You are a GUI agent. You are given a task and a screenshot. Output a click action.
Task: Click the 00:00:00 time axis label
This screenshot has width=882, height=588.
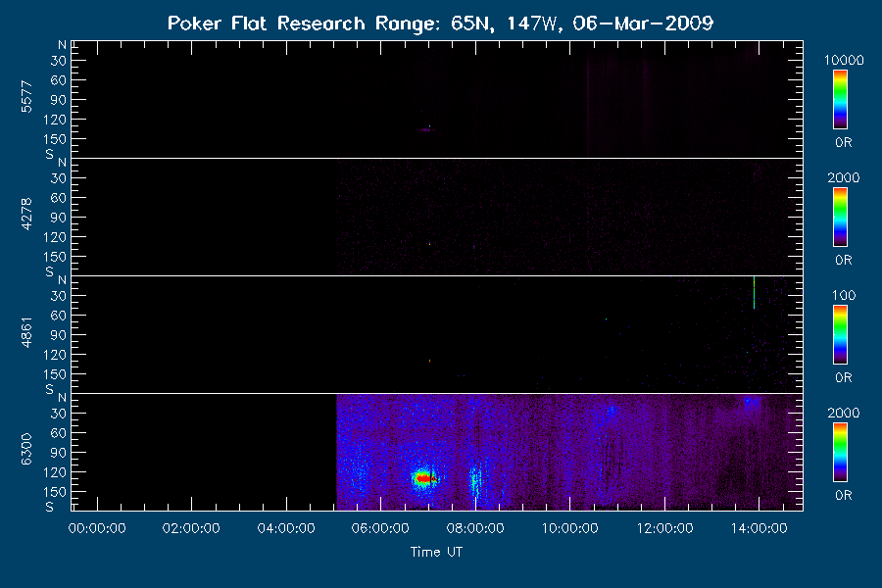click(97, 528)
